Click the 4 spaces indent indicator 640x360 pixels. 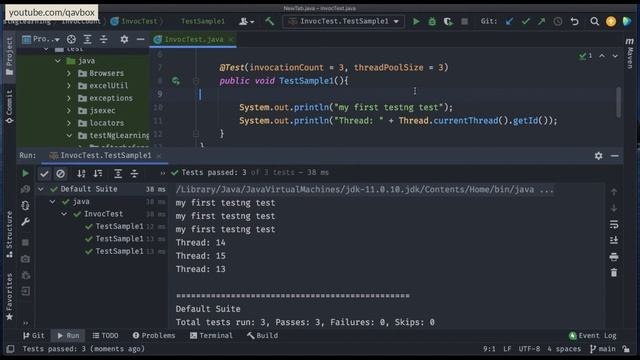pyautogui.click(x=564, y=349)
